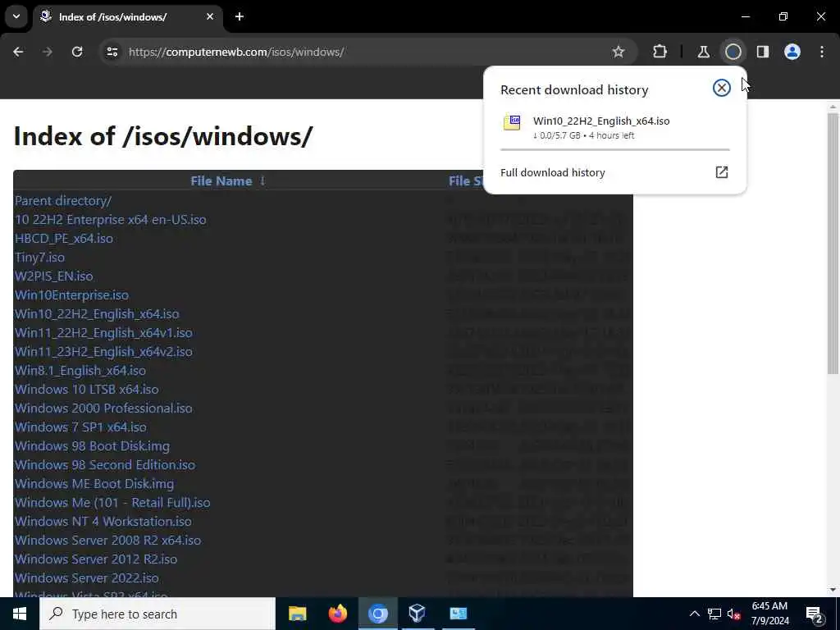Open the tab search dropdown arrow
Viewport: 840px width, 630px height.
tap(16, 16)
